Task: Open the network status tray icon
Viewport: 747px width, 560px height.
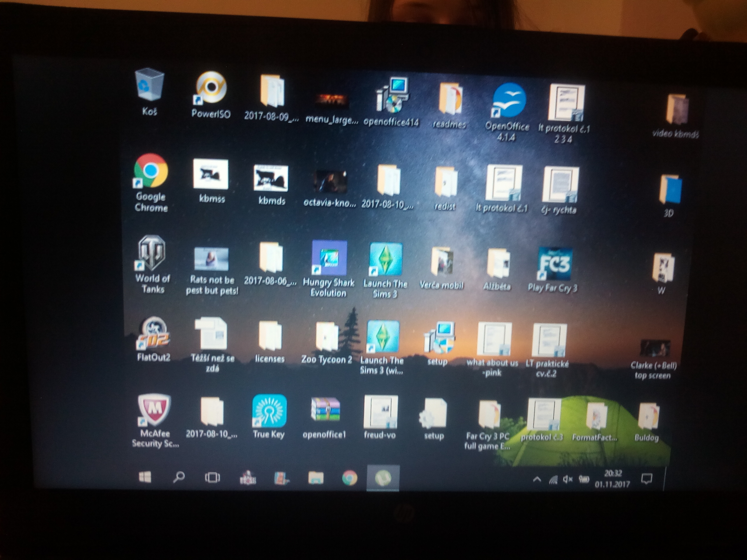Action: (553, 479)
